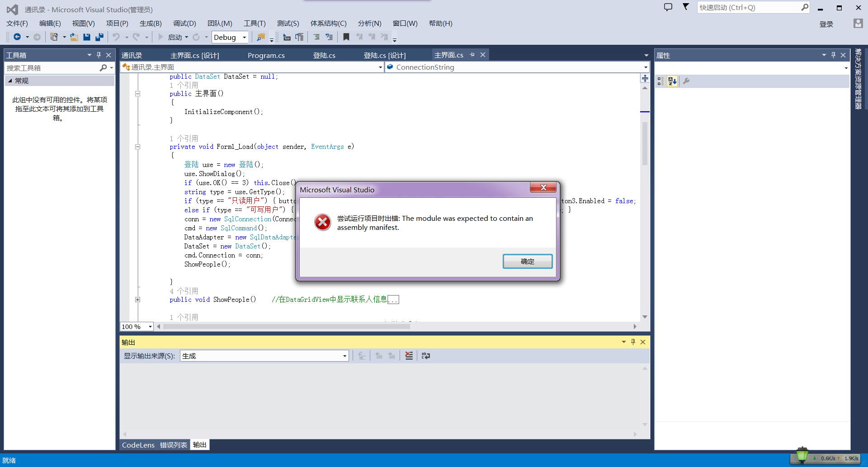Switch to the 输出 bottom tab
The image size is (868, 467).
(200, 445)
